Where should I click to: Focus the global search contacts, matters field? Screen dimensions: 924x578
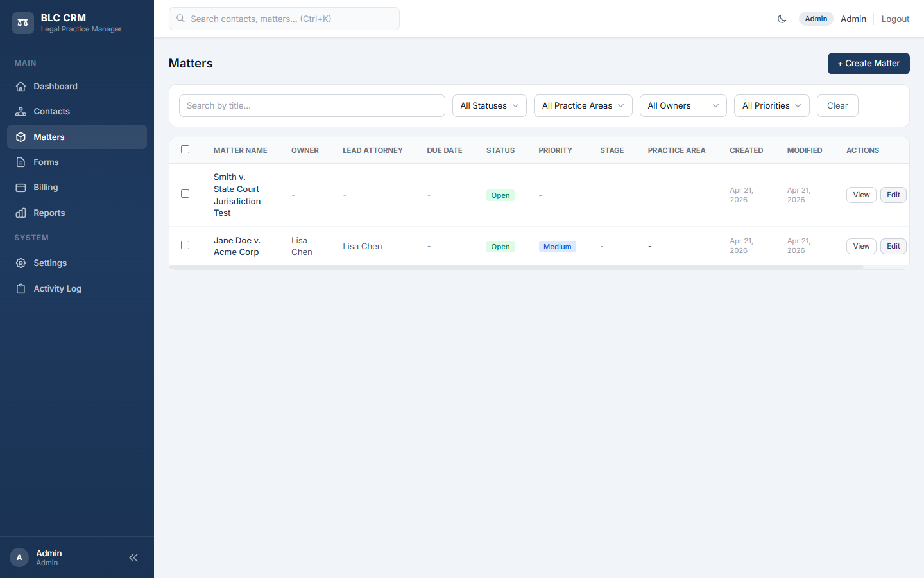coord(284,19)
